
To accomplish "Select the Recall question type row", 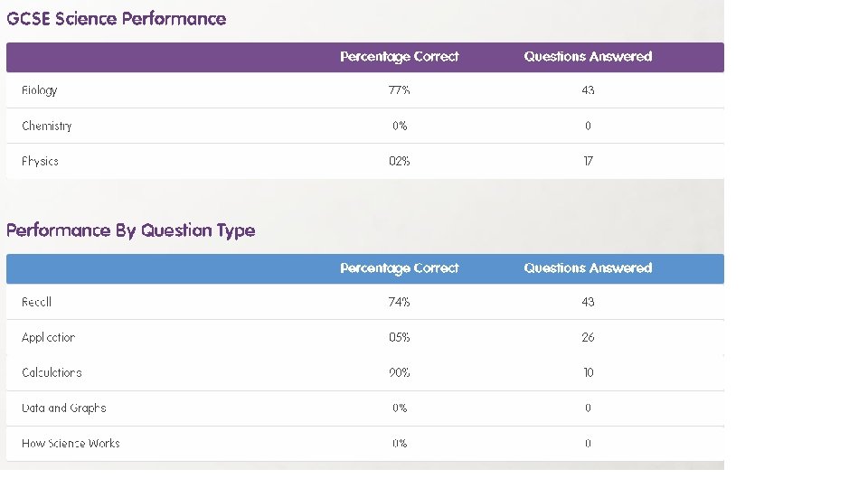I will click(x=37, y=302).
